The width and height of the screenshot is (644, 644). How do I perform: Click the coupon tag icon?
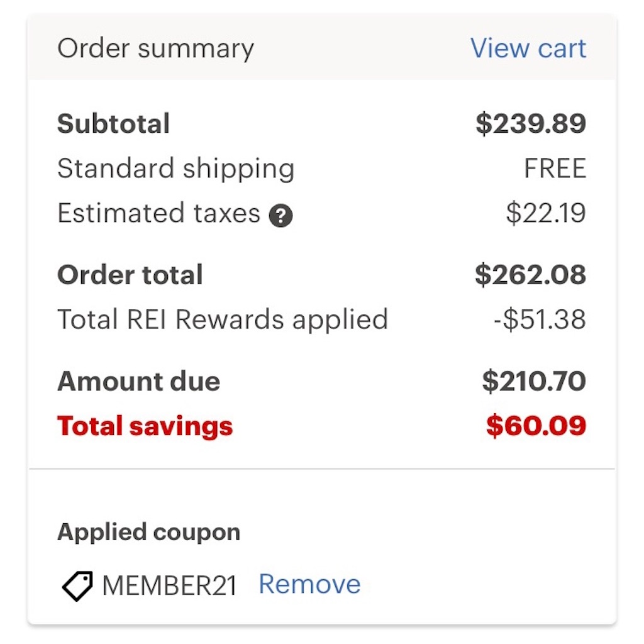click(77, 586)
